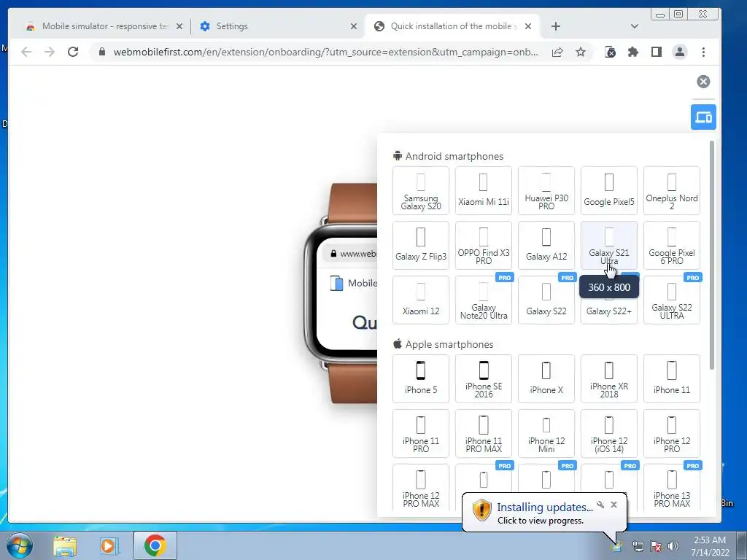Image resolution: width=747 pixels, height=560 pixels.
Task: Choose the iPhone 11 device
Action: 672,378
